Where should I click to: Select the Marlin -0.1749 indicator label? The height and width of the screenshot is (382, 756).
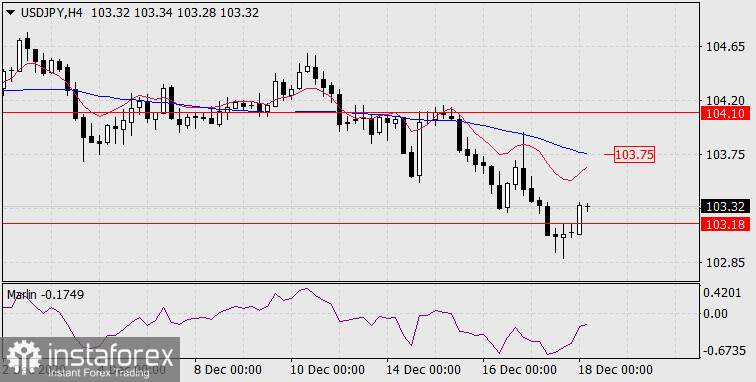[x=45, y=294]
